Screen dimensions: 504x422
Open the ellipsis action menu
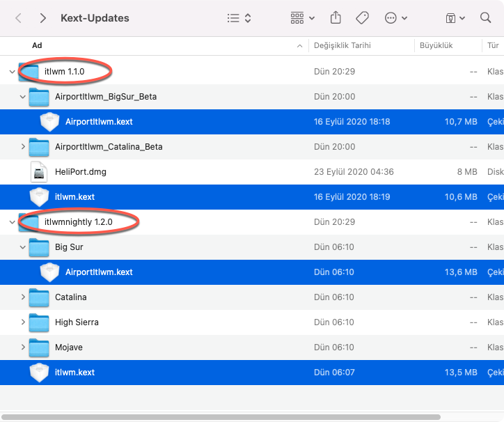coord(395,18)
